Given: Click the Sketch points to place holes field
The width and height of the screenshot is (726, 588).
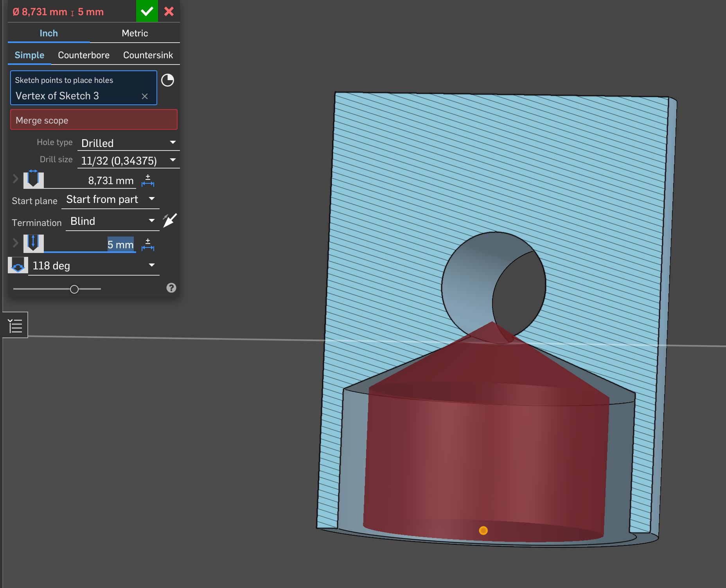Looking at the screenshot, I should coord(84,88).
